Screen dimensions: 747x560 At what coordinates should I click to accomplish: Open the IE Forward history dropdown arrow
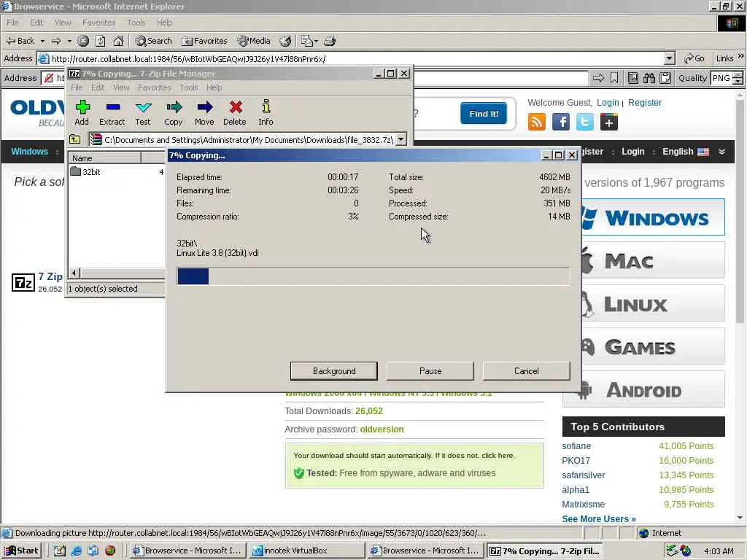pyautogui.click(x=69, y=41)
